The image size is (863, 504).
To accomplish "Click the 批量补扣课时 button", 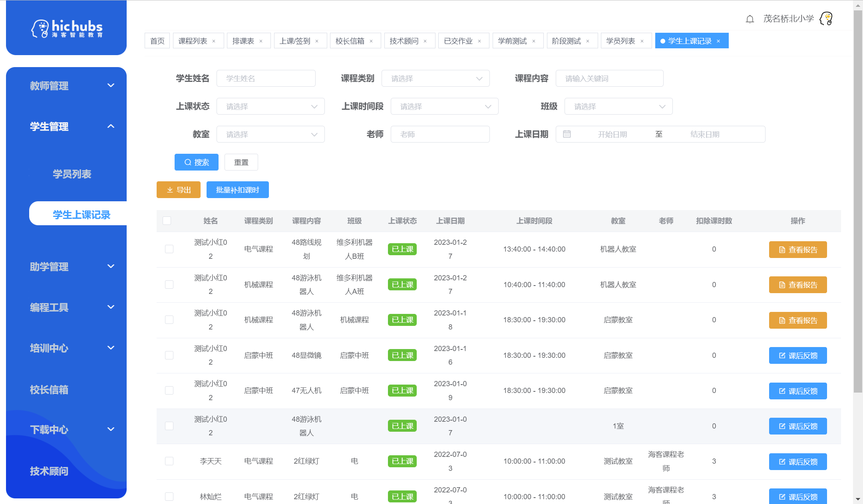I will pyautogui.click(x=237, y=190).
